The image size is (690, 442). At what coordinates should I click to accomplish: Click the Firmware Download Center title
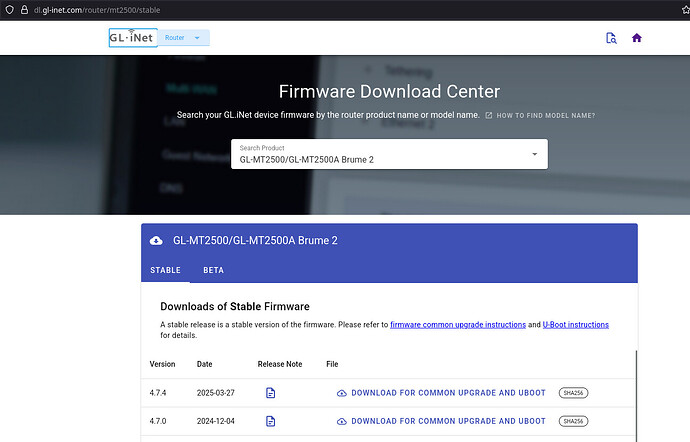coord(389,92)
